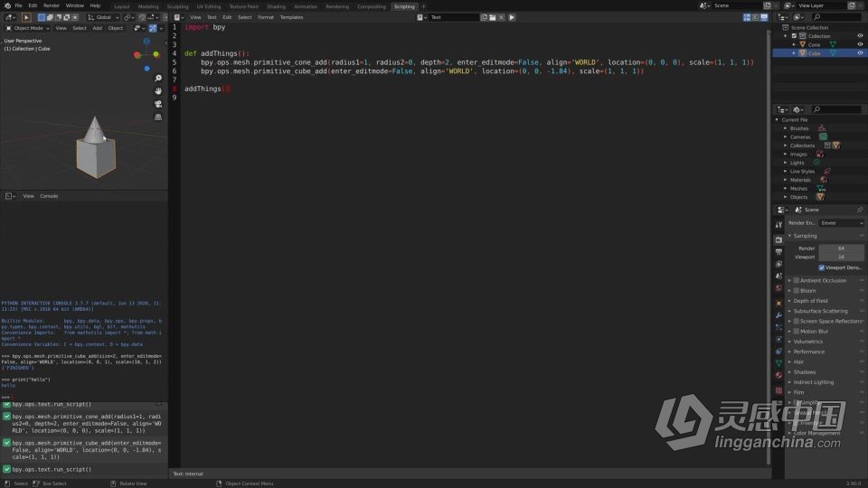
Task: Hide the Collection in the outliner
Action: (x=860, y=36)
